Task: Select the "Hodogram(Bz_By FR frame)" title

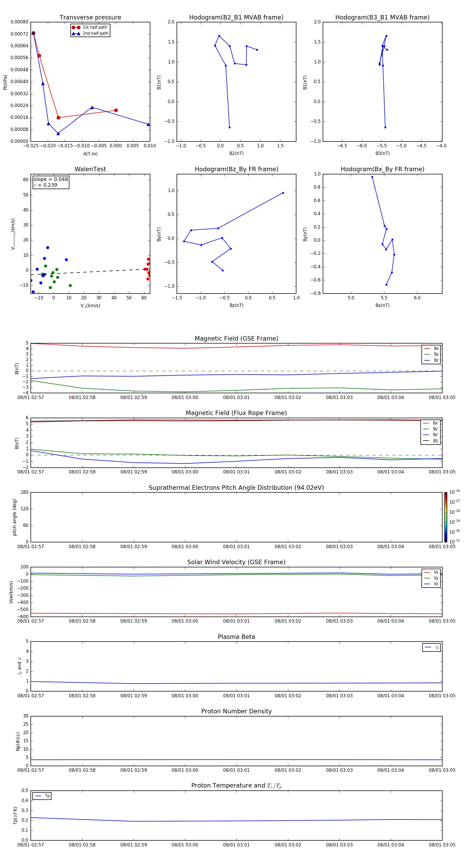Action: [236, 169]
